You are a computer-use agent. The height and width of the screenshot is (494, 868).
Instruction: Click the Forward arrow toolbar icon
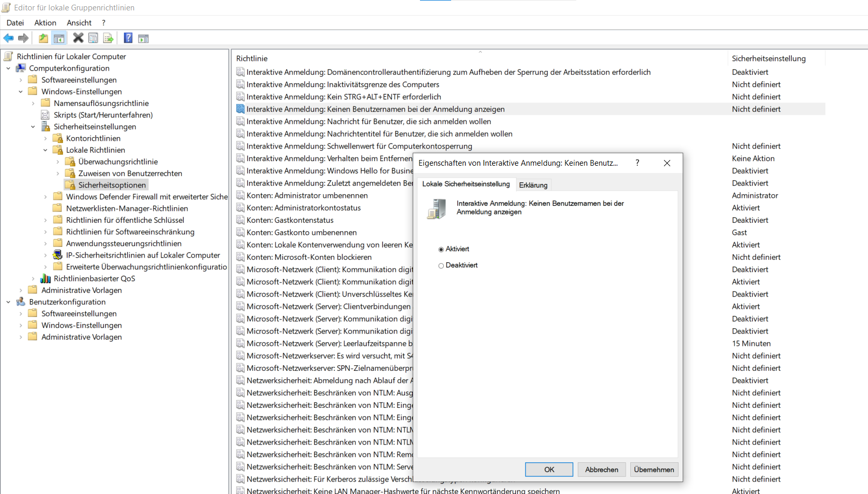coord(23,38)
